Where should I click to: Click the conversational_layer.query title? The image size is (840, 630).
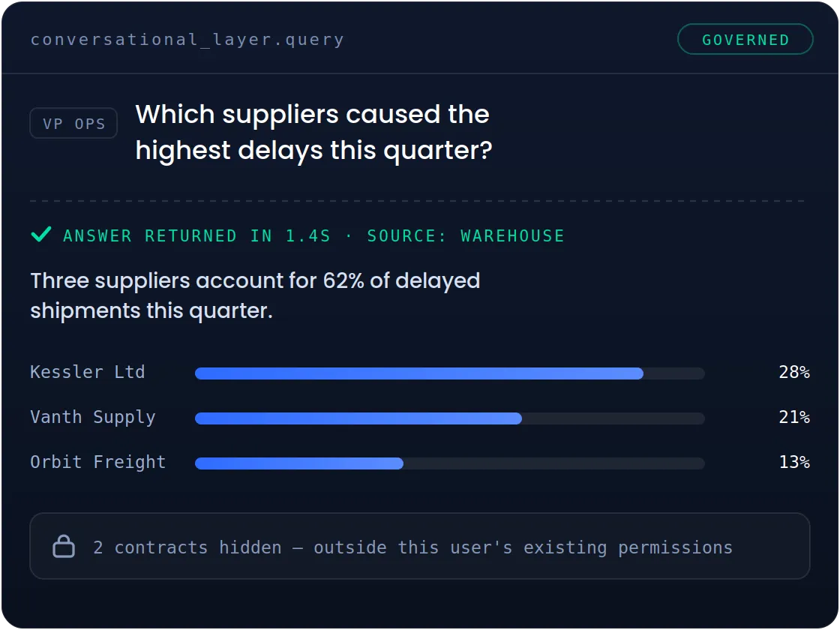click(x=187, y=40)
